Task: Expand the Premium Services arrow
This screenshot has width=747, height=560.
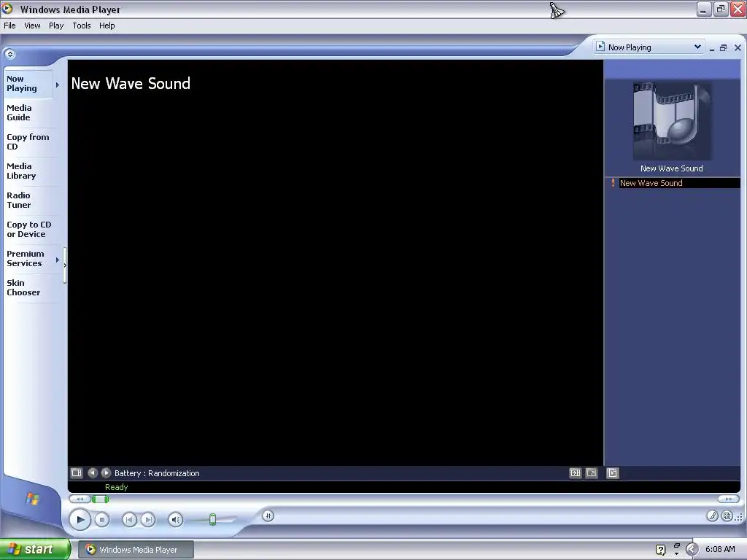Action: tap(58, 260)
